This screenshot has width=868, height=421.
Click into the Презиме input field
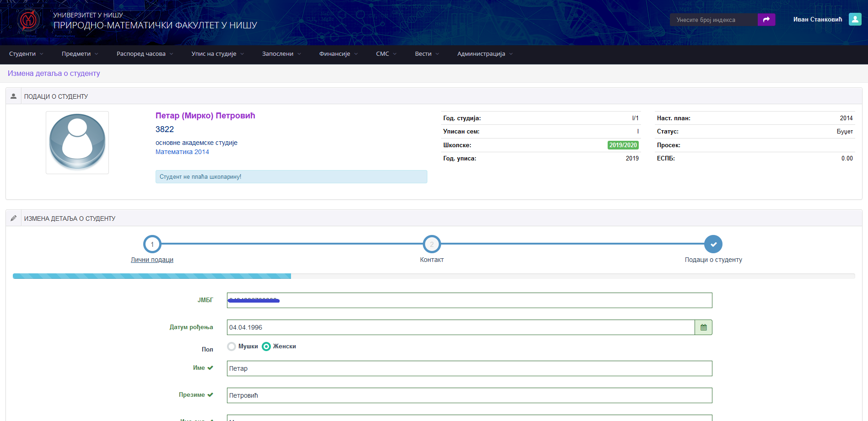(469, 395)
